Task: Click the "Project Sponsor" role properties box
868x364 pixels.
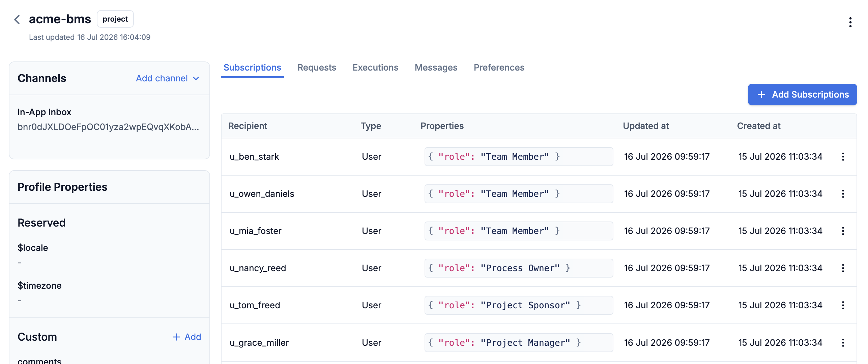Action: 519,305
